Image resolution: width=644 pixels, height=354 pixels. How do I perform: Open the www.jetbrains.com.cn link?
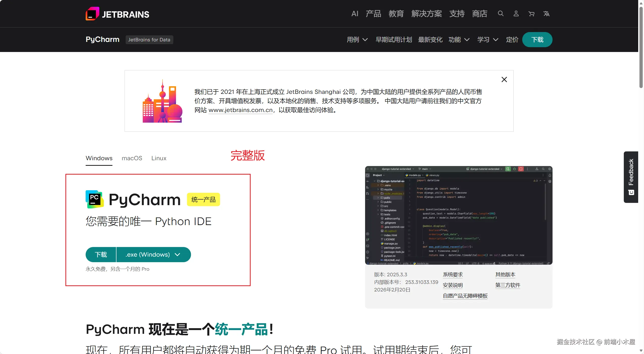[240, 110]
